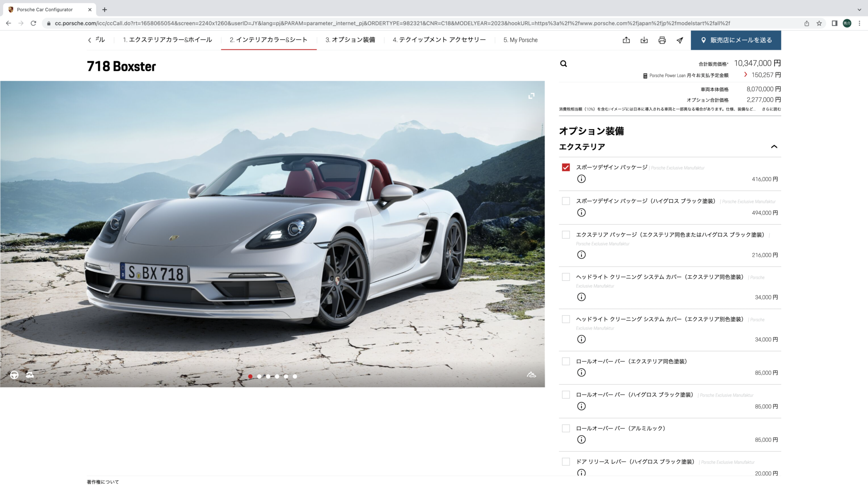Image resolution: width=868 pixels, height=488 pixels.
Task: Click the paper plane send icon
Action: tap(680, 40)
